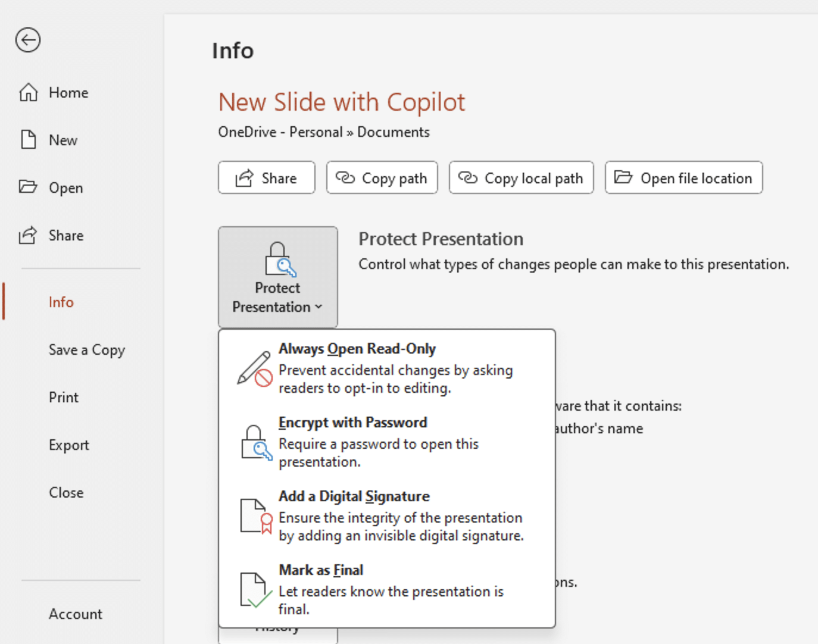Click the presentation title New Slide with Copilot
The height and width of the screenshot is (644, 818).
[342, 102]
